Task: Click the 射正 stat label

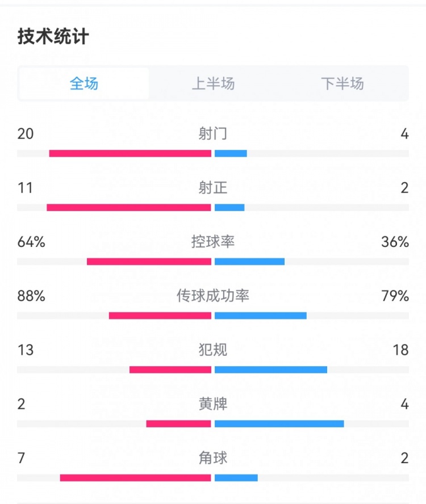Action: pyautogui.click(x=213, y=188)
